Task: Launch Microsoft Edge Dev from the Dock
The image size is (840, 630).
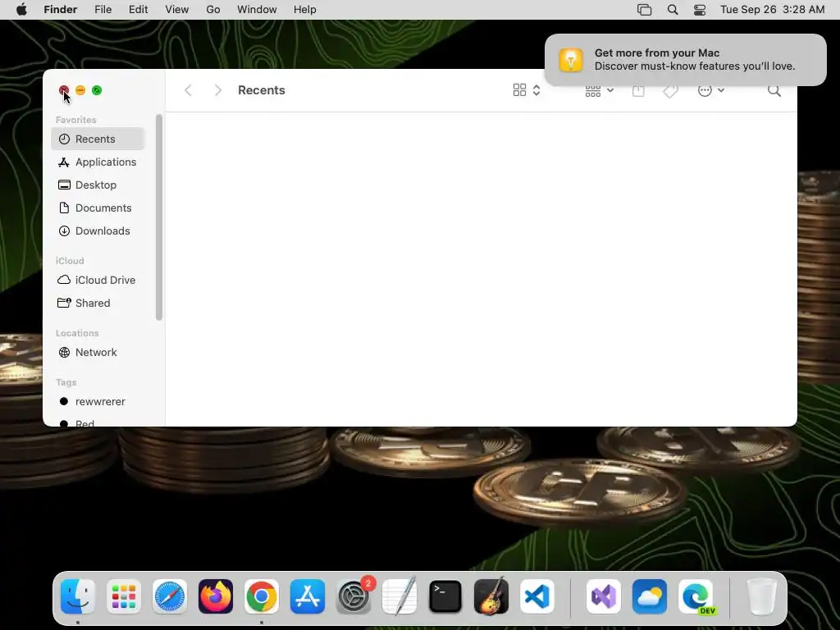Action: tap(696, 596)
